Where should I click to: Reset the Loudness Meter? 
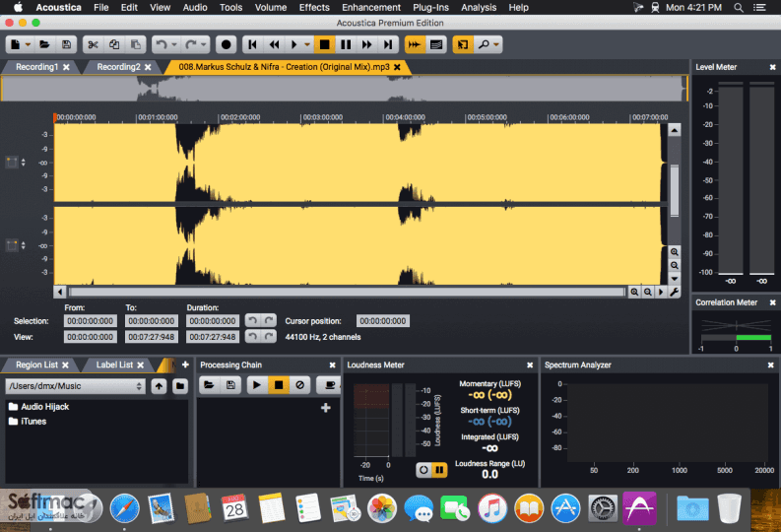pos(423,470)
